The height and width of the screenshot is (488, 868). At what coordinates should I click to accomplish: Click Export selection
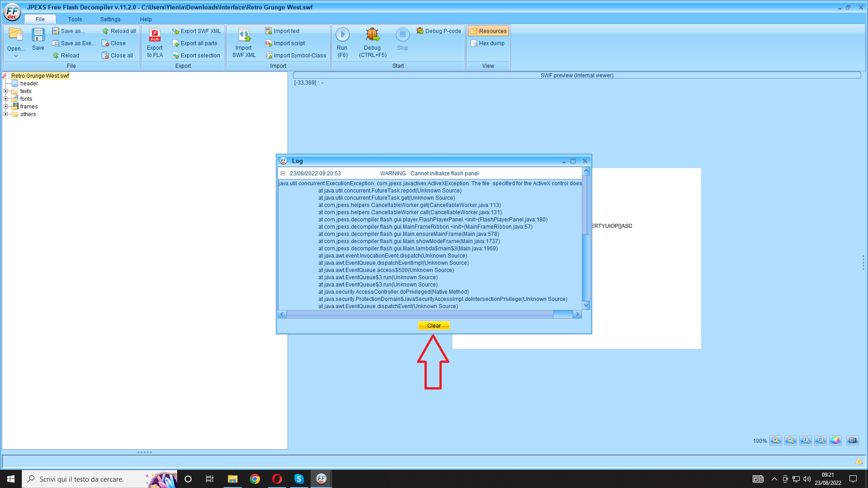pyautogui.click(x=196, y=56)
